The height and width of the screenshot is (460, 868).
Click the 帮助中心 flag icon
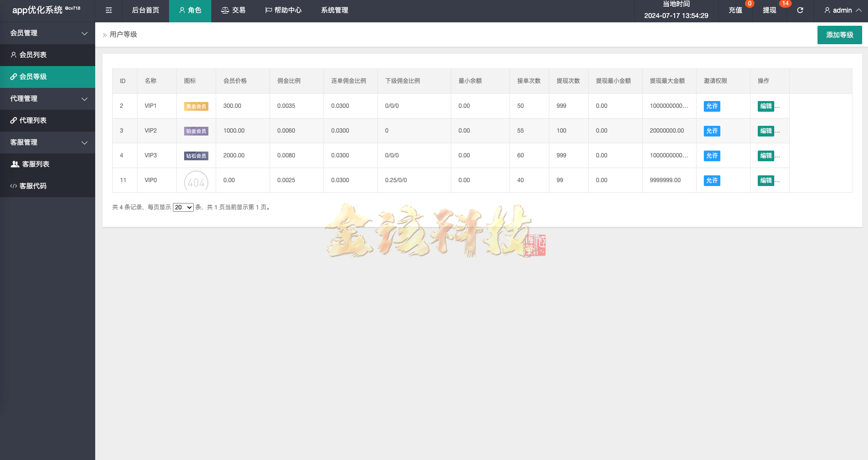pyautogui.click(x=268, y=10)
